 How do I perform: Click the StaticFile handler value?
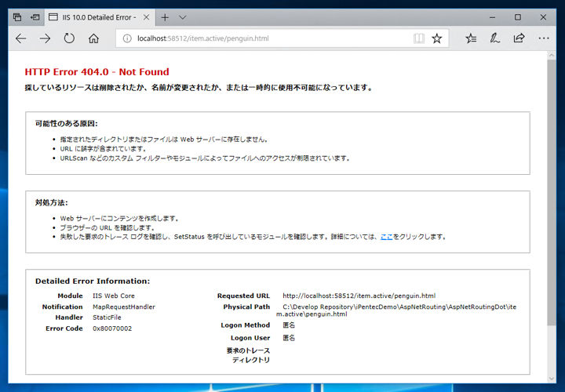107,318
